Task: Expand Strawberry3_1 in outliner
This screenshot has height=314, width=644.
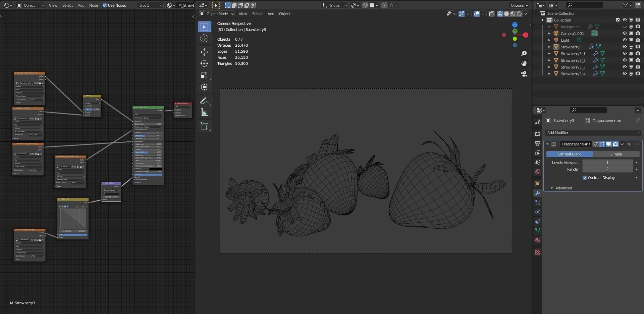Action: click(549, 54)
